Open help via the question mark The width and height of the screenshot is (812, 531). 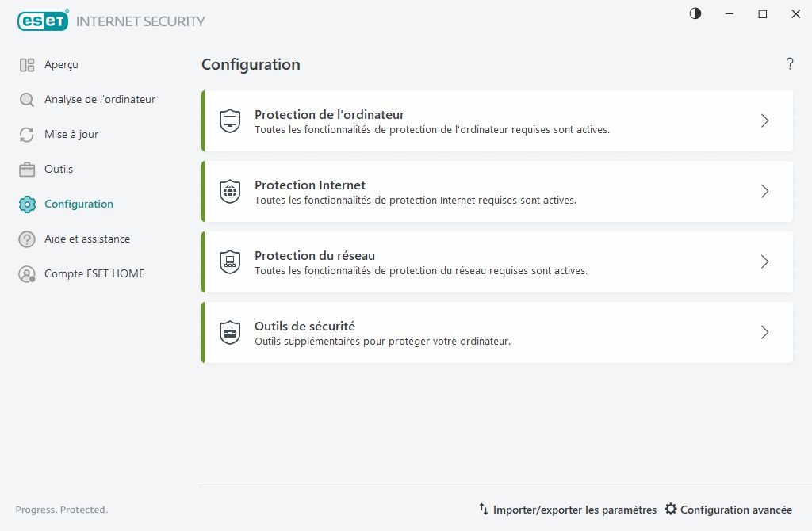(790, 64)
